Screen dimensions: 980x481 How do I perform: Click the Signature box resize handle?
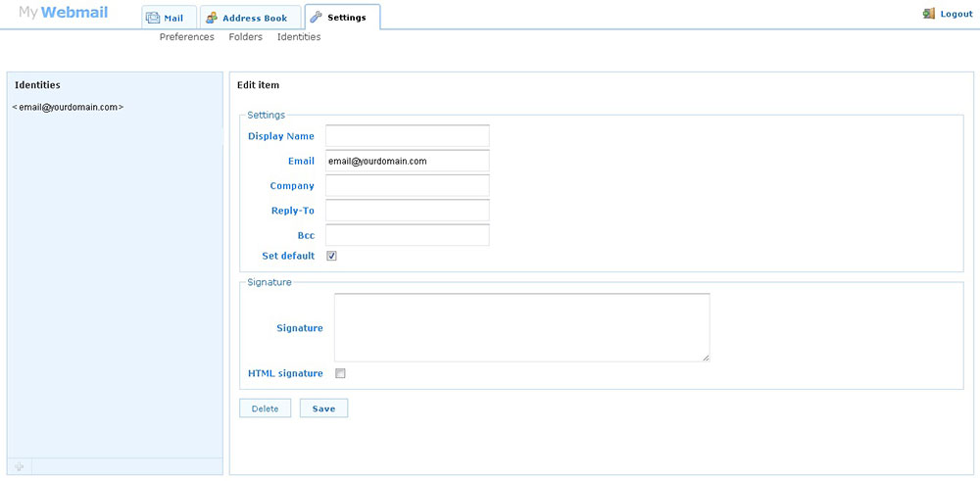[705, 357]
